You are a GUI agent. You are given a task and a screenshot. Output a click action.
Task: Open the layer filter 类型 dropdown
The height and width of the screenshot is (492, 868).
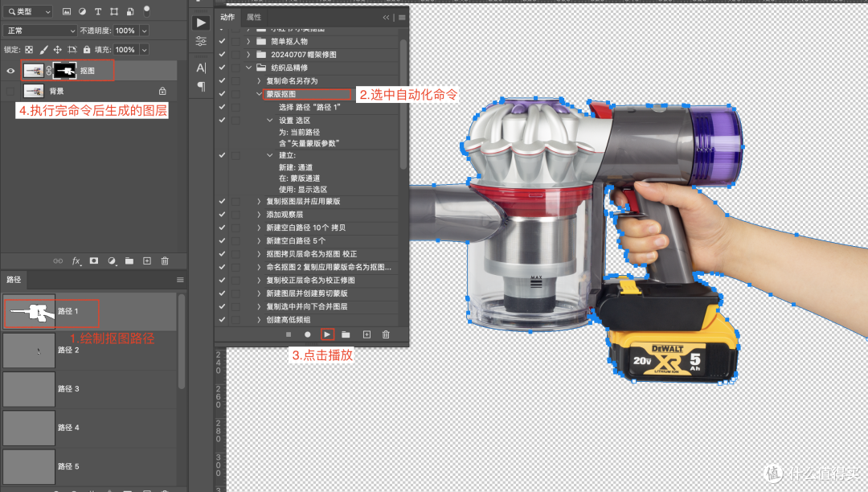(27, 11)
